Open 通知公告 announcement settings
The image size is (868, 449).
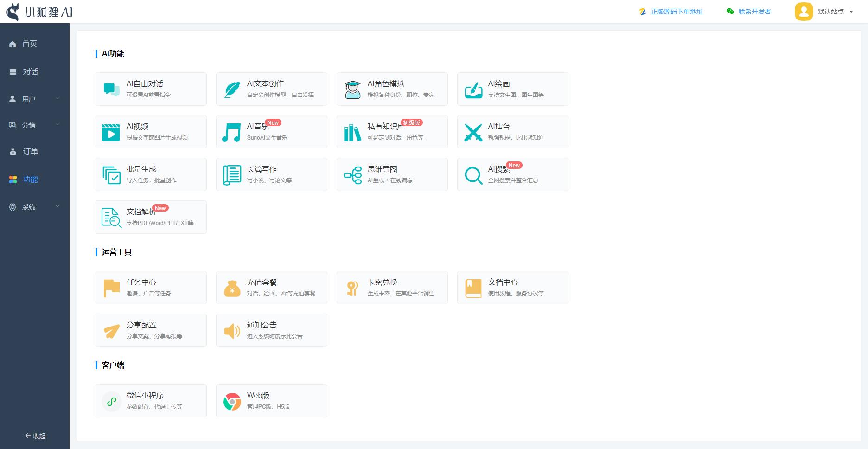click(271, 330)
